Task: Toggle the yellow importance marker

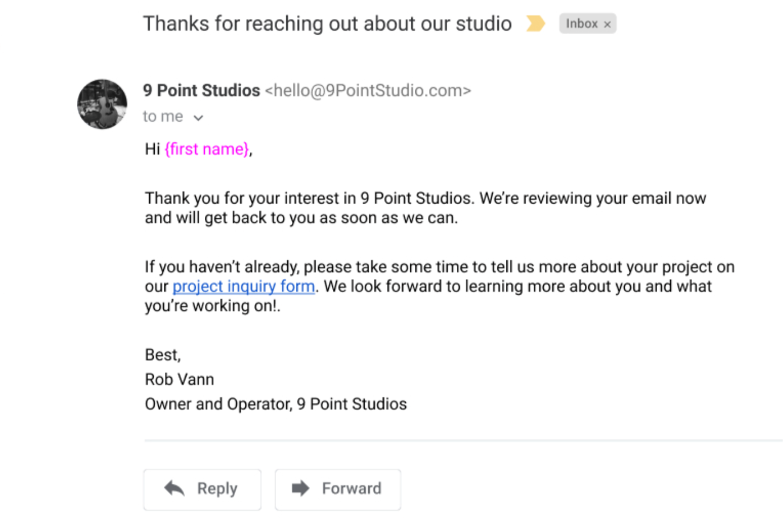Action: (x=535, y=24)
